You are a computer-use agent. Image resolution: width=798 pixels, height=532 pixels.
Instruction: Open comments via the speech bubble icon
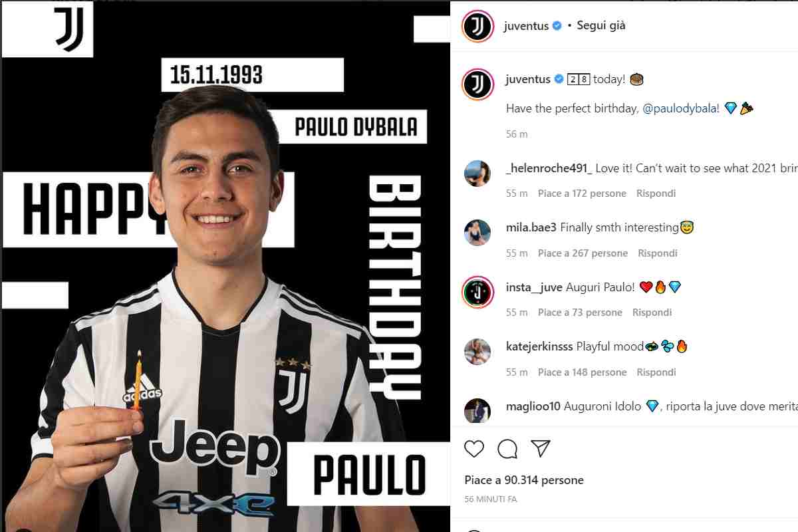point(508,449)
